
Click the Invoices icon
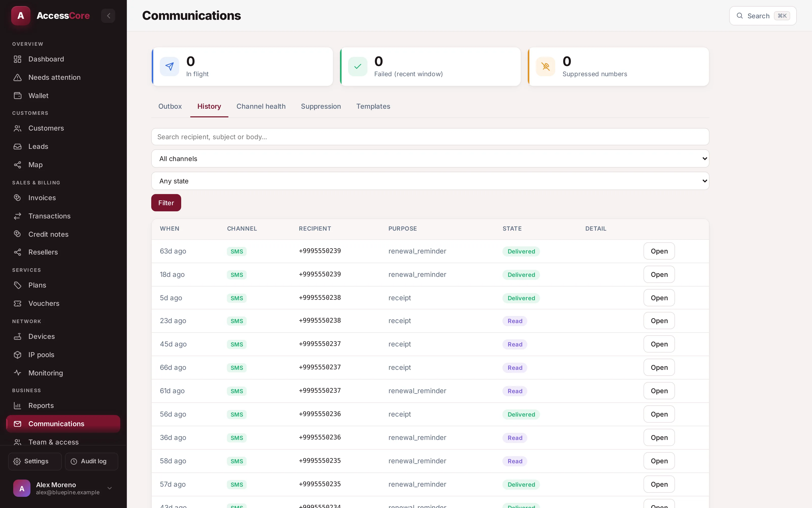pos(18,198)
